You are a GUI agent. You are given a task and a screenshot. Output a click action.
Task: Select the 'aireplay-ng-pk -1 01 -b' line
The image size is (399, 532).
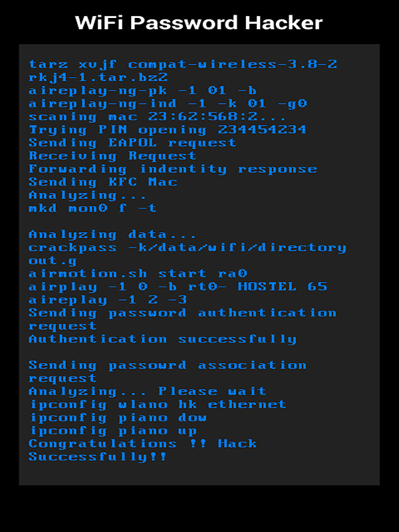tap(142, 90)
